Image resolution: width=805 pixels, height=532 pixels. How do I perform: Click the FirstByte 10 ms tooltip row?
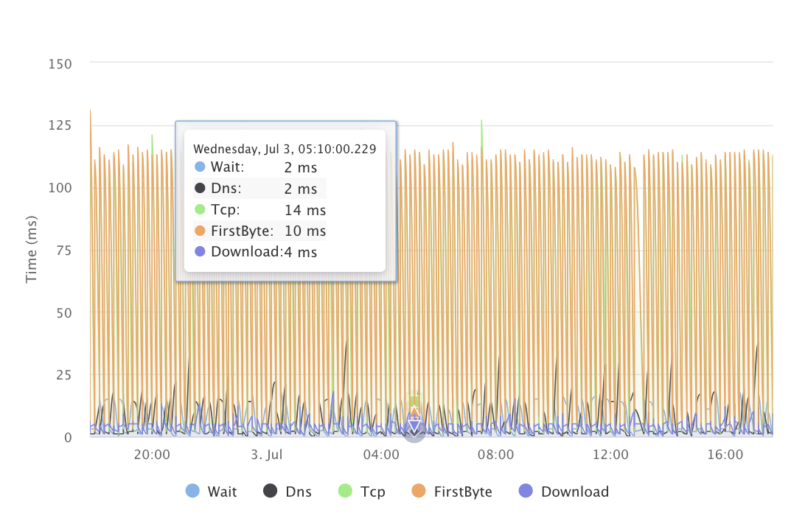[x=259, y=231]
